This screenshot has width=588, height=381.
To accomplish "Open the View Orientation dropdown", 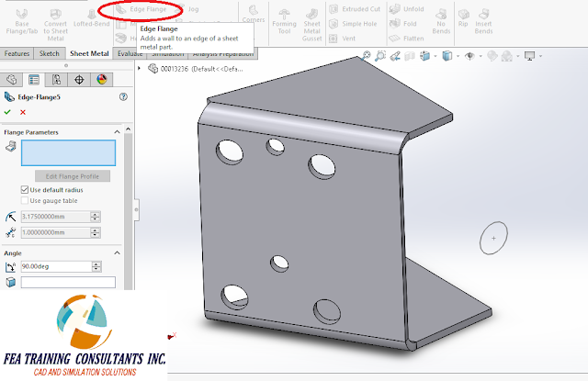I will point(435,56).
